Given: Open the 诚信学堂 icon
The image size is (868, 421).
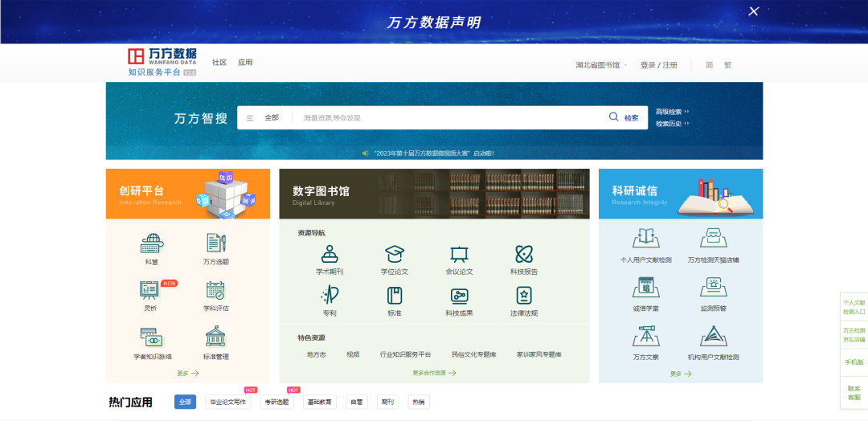Looking at the screenshot, I should 645,287.
